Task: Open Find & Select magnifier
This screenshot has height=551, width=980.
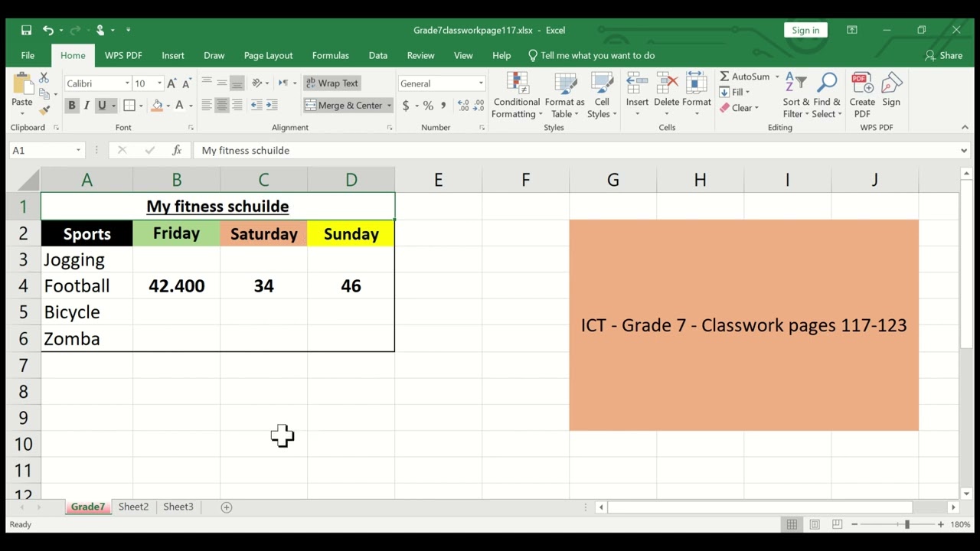Action: [827, 96]
